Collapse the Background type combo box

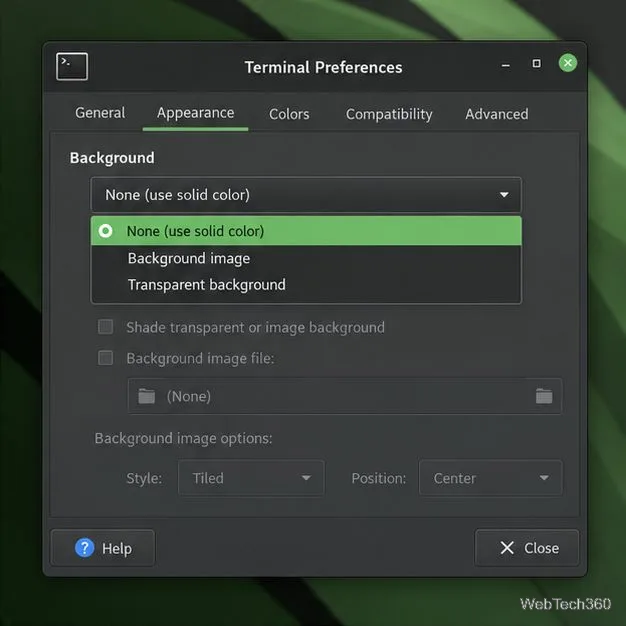click(x=306, y=195)
